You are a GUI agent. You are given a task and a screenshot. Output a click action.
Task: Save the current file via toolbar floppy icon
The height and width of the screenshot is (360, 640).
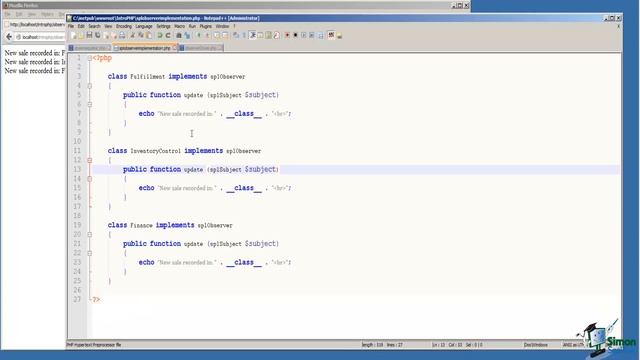(x=89, y=36)
